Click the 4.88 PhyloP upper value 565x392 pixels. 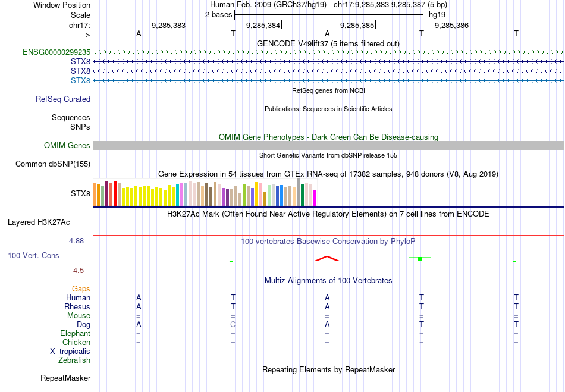(x=76, y=241)
